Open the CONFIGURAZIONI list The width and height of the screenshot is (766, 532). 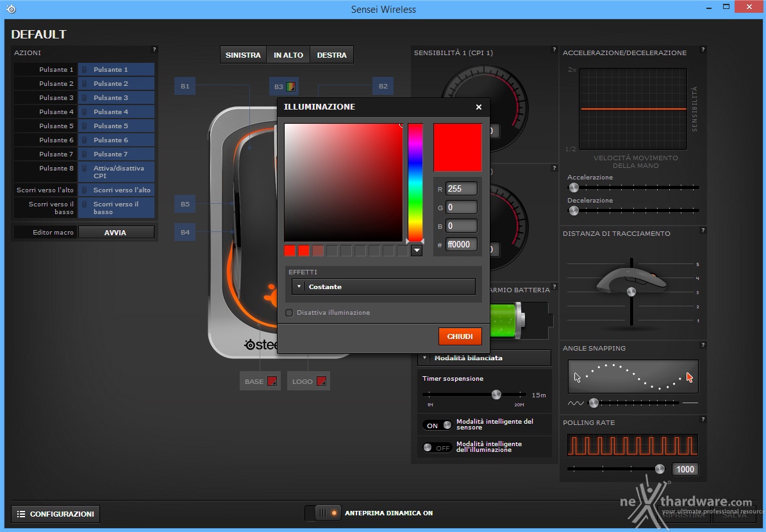coord(55,514)
